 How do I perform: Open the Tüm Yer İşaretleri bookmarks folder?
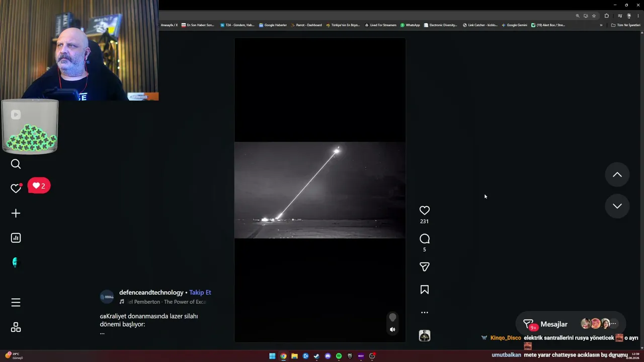626,25
